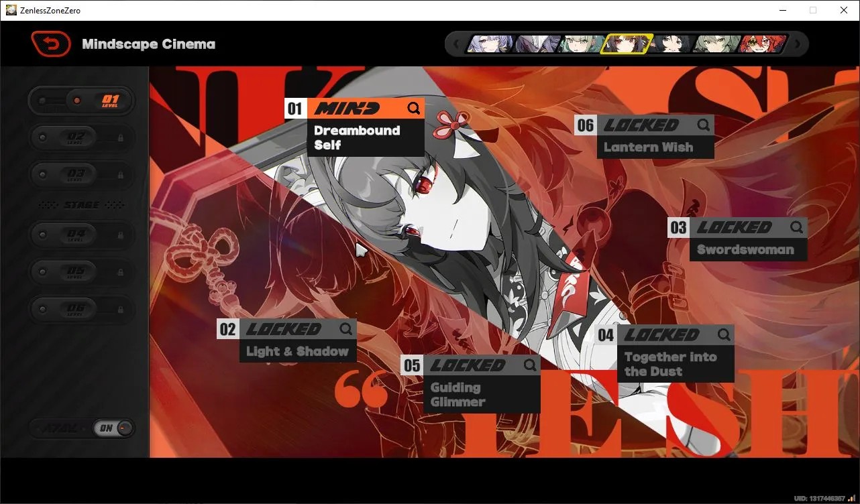Click the lock icon on Level 02
The height and width of the screenshot is (504, 860).
point(121,137)
